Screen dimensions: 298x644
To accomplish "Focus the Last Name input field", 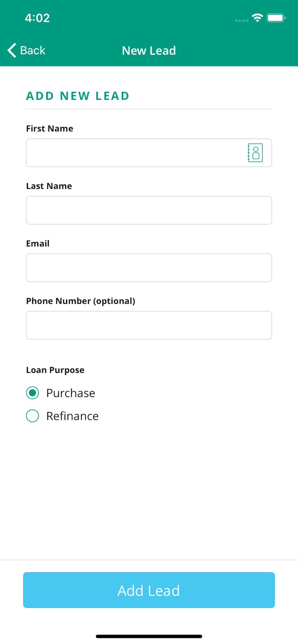I will (149, 210).
